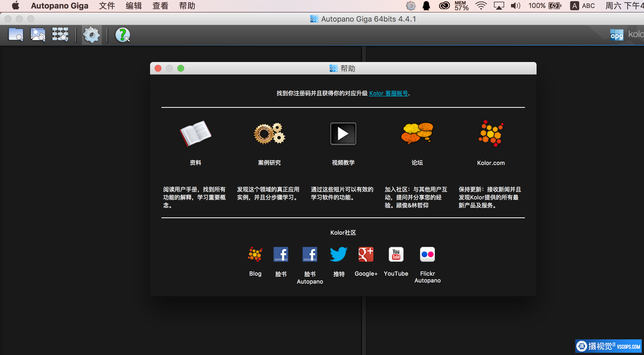Open the forum via speech bubbles icon

417,133
